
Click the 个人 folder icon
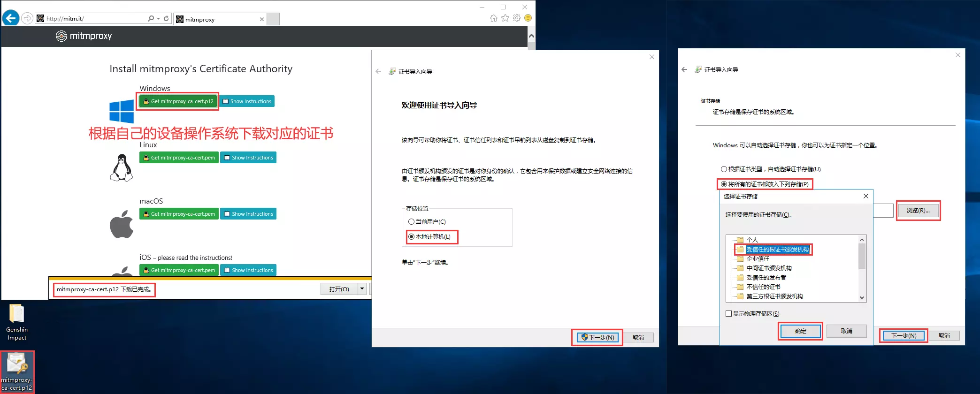click(x=740, y=240)
